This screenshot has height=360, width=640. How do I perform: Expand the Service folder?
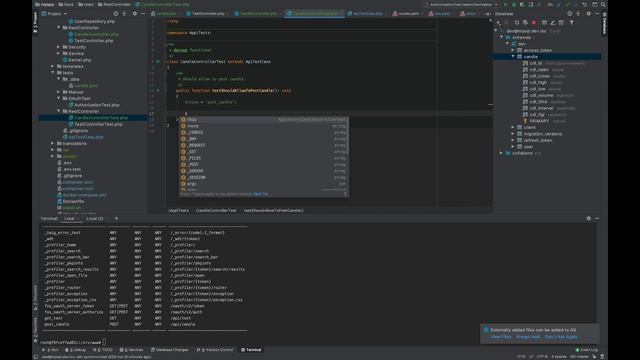pos(58,53)
